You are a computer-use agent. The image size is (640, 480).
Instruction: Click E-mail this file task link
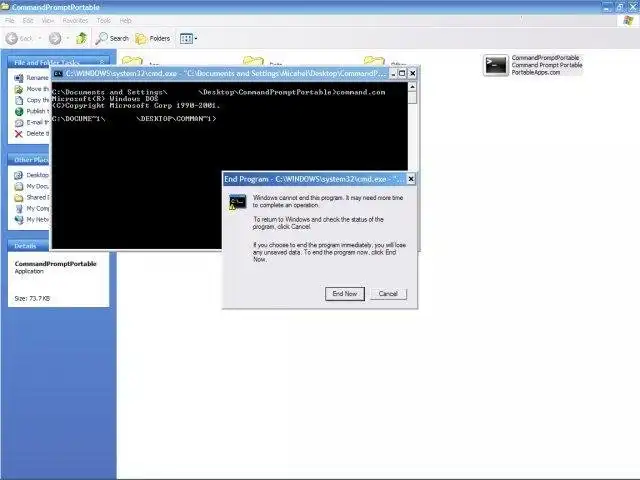(x=38, y=122)
